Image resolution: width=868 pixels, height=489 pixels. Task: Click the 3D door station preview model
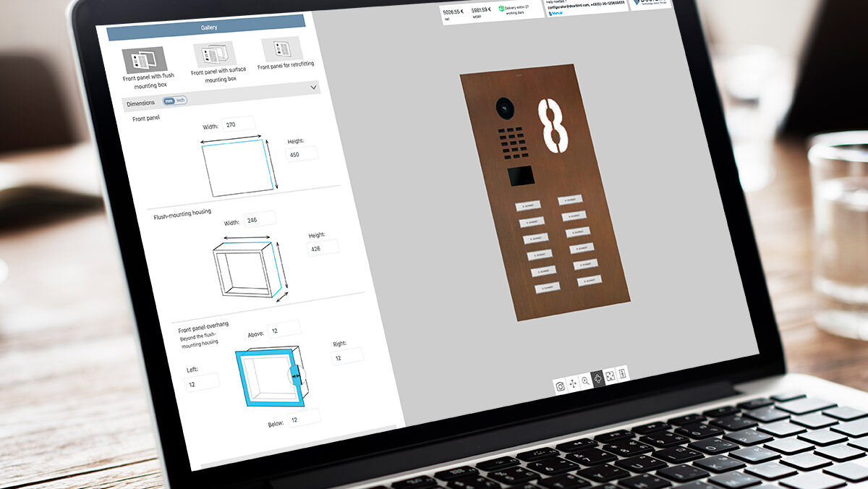(545, 192)
